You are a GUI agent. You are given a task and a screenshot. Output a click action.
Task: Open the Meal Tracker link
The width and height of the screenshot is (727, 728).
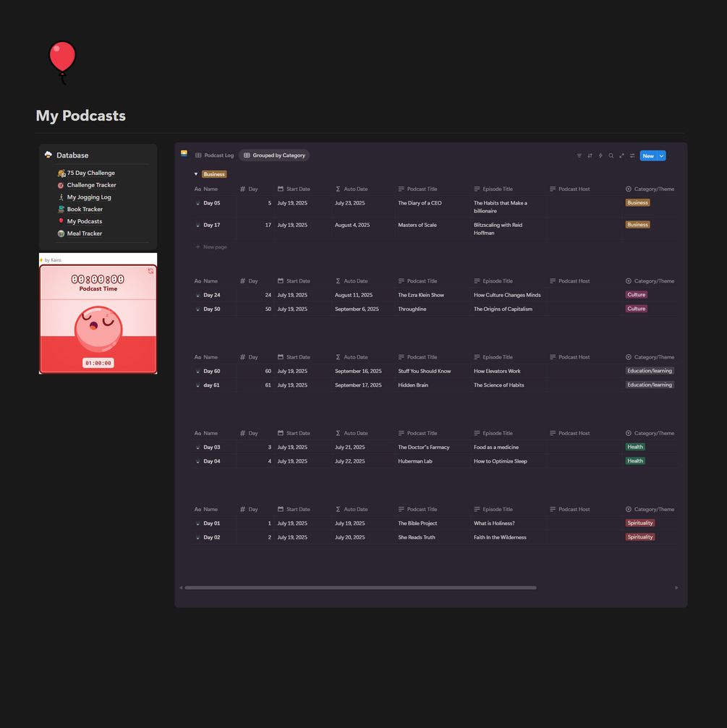click(85, 234)
